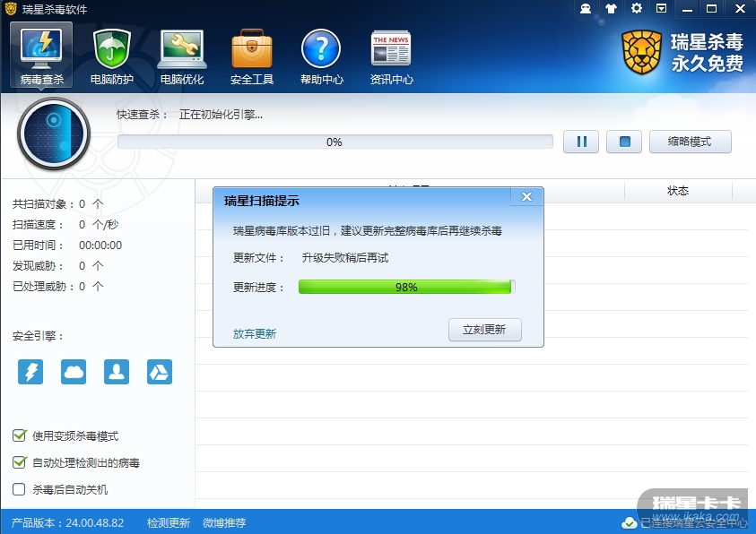Open the 电脑优化 optimization tab

pos(182,56)
